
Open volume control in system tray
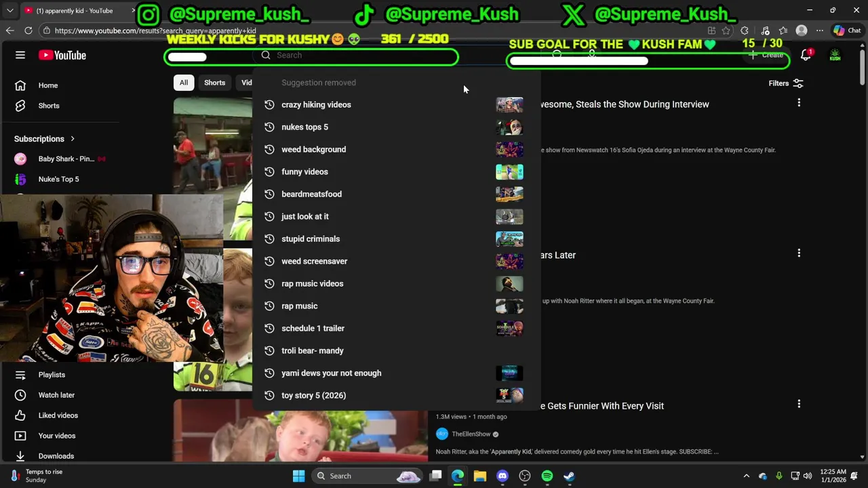pos(809,476)
